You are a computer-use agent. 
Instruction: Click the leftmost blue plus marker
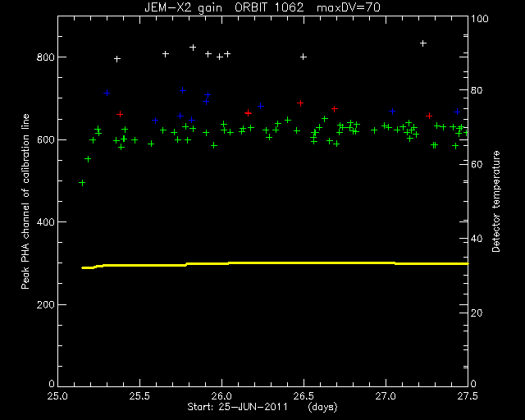pos(107,93)
